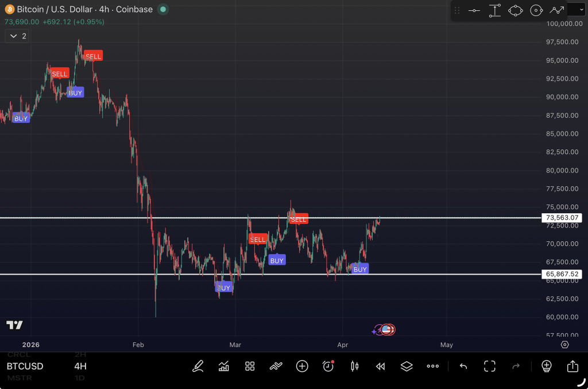Open the BTCUSD symbol selector
The image size is (588, 389).
(x=25, y=366)
